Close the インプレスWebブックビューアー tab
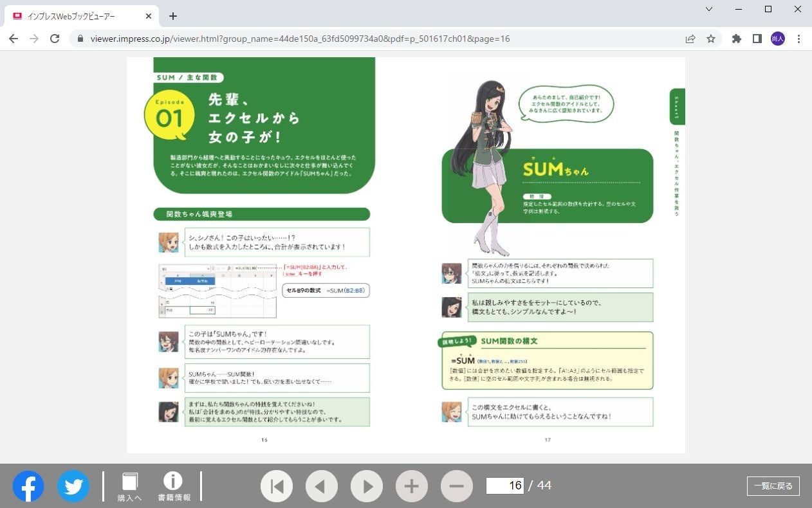 click(149, 16)
